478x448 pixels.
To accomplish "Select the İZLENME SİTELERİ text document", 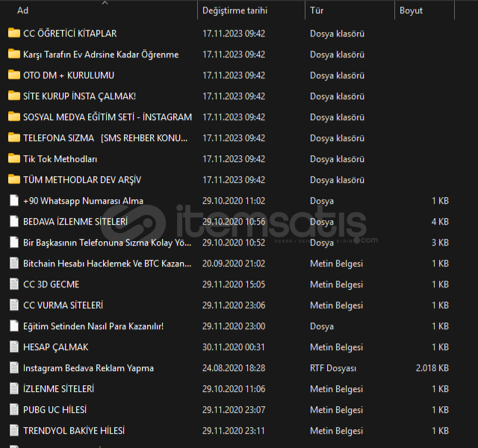I will pyautogui.click(x=58, y=389).
